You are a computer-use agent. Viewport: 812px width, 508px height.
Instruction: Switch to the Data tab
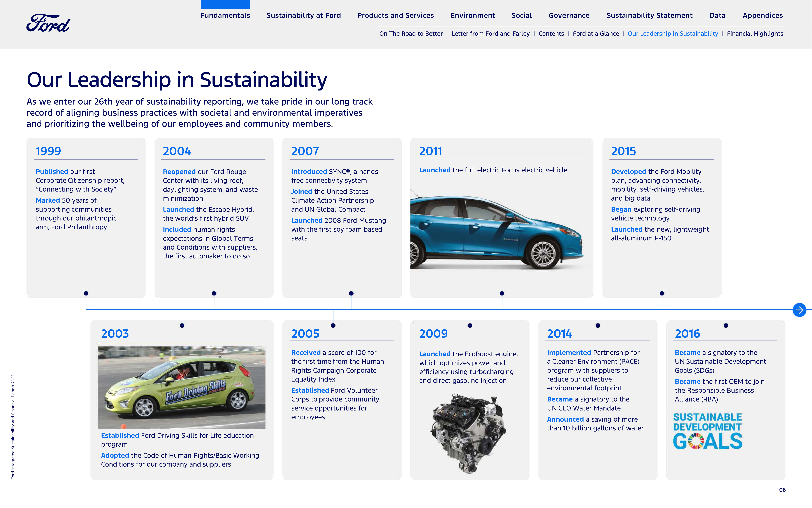[717, 15]
